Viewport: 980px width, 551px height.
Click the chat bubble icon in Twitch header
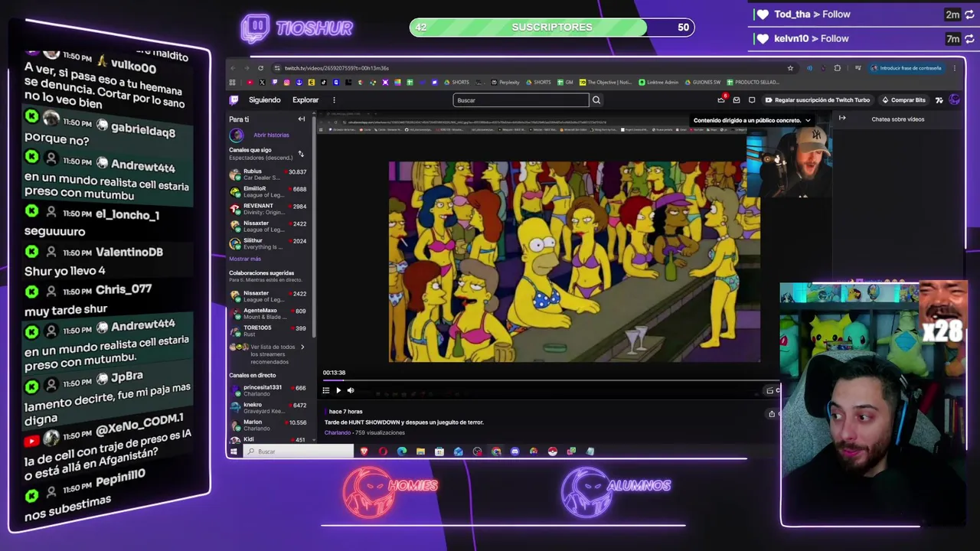pos(752,100)
